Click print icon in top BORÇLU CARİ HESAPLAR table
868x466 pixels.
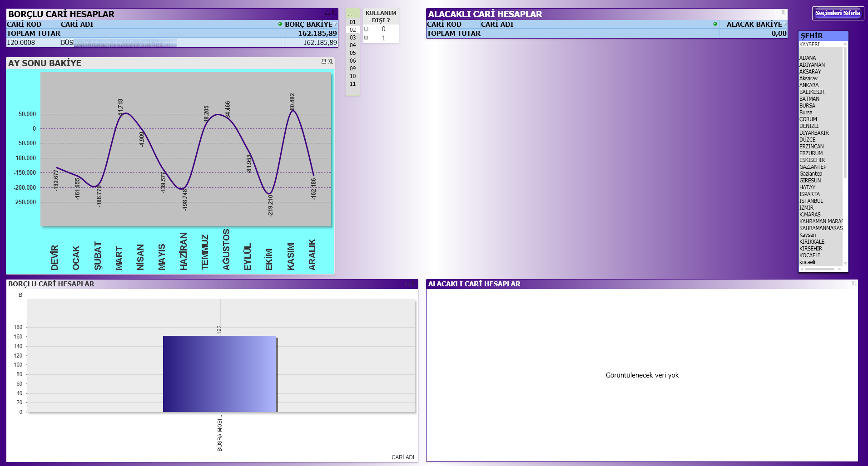(x=327, y=12)
